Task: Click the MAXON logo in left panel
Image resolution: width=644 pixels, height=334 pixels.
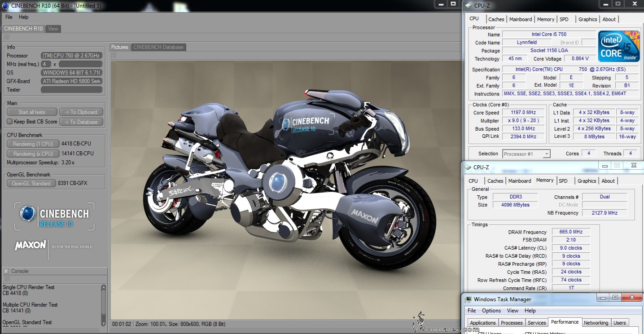Action: tap(31, 246)
